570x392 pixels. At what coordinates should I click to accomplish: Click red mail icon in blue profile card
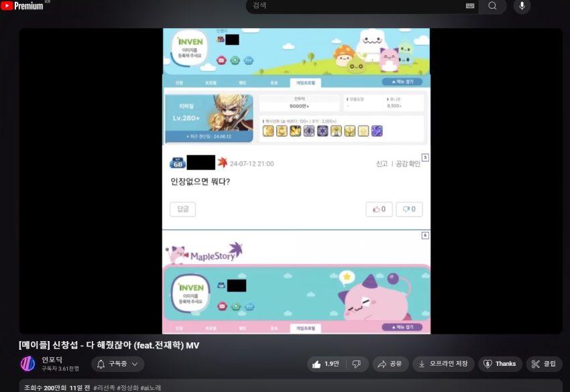pos(221,60)
